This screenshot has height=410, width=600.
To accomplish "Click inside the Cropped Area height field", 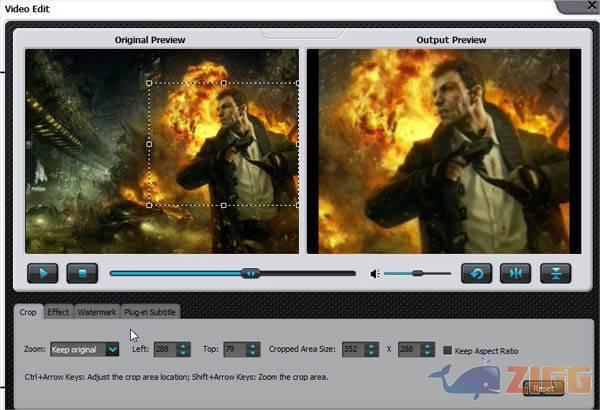I will (408, 350).
